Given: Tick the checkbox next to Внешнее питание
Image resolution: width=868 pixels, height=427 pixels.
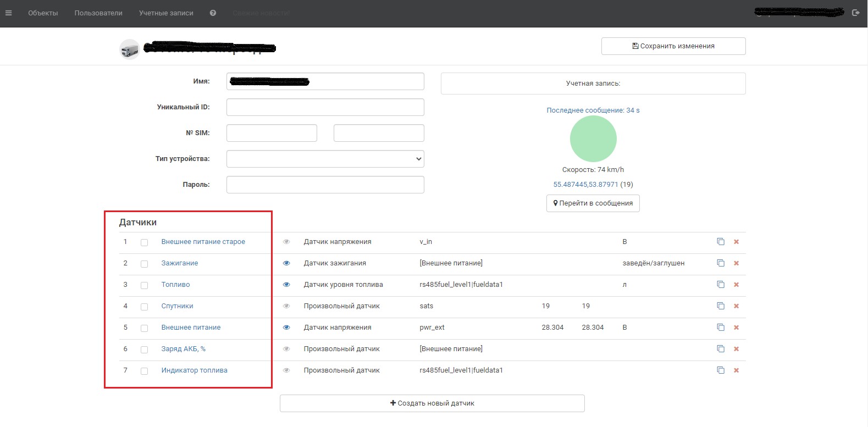Looking at the screenshot, I should 144,328.
